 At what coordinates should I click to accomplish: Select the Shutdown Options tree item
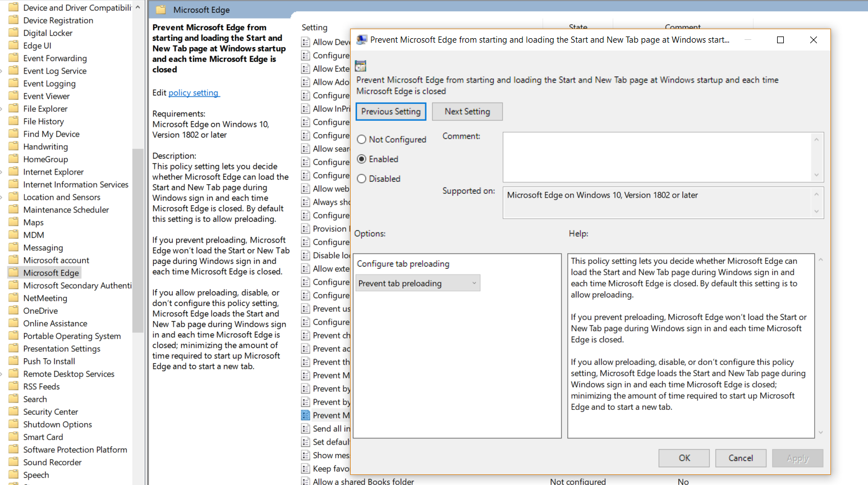click(57, 424)
